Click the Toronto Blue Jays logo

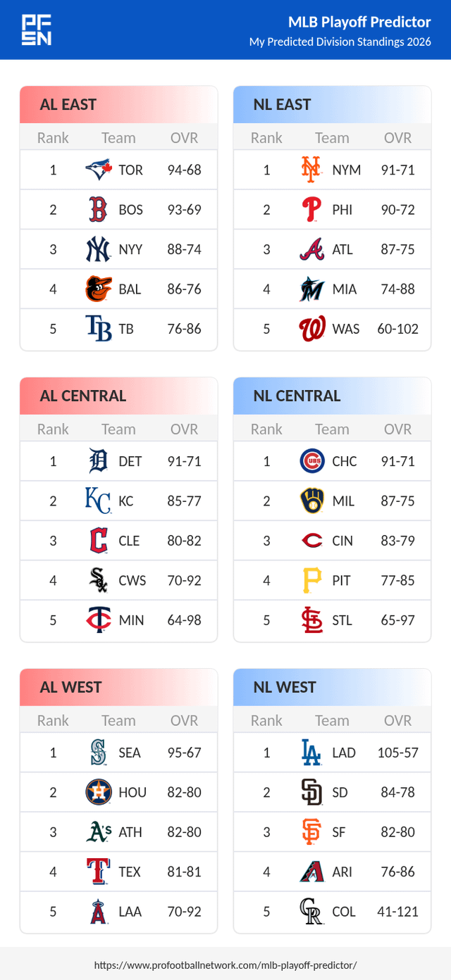tap(98, 170)
